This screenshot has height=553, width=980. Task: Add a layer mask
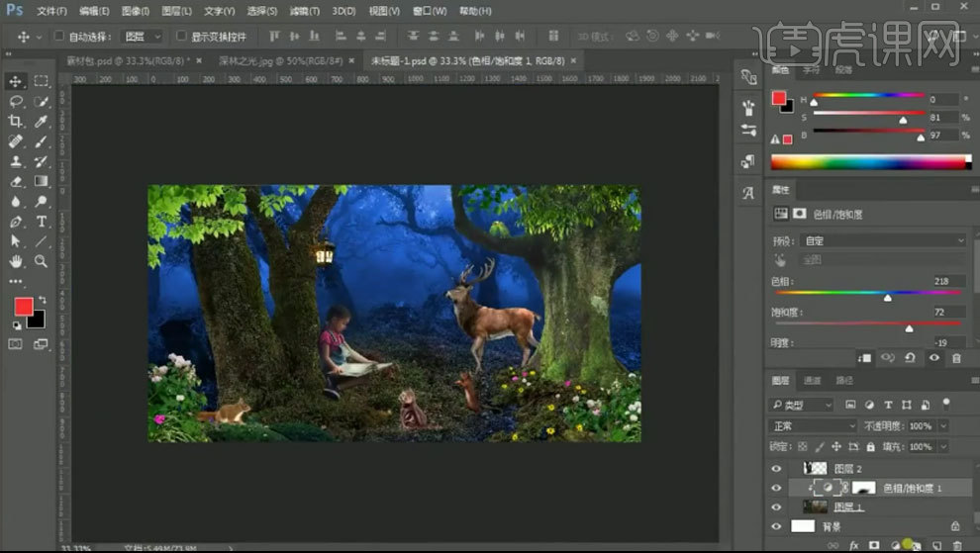pos(874,545)
